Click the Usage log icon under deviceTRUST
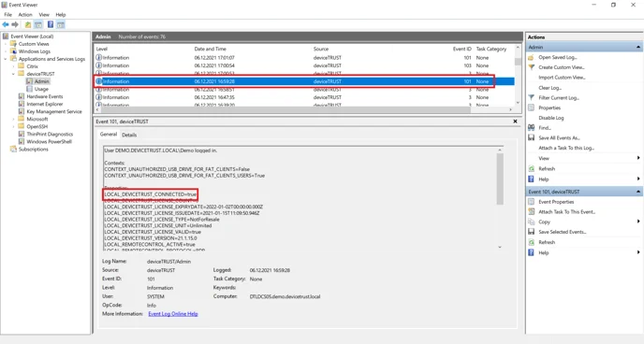The image size is (644, 344). point(29,89)
